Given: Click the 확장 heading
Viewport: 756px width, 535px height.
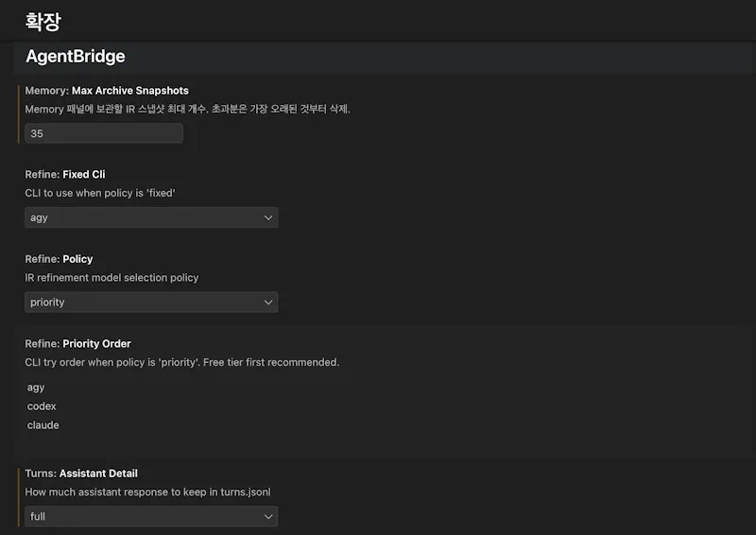Looking at the screenshot, I should pyautogui.click(x=43, y=22).
